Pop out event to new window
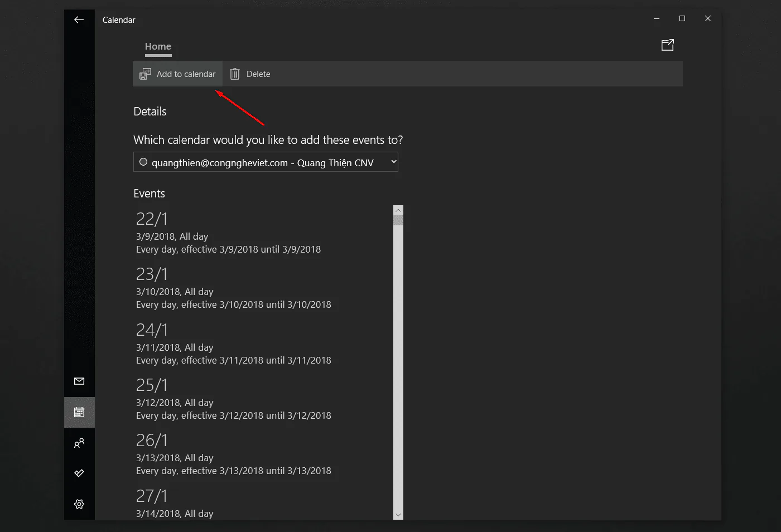 pyautogui.click(x=668, y=45)
